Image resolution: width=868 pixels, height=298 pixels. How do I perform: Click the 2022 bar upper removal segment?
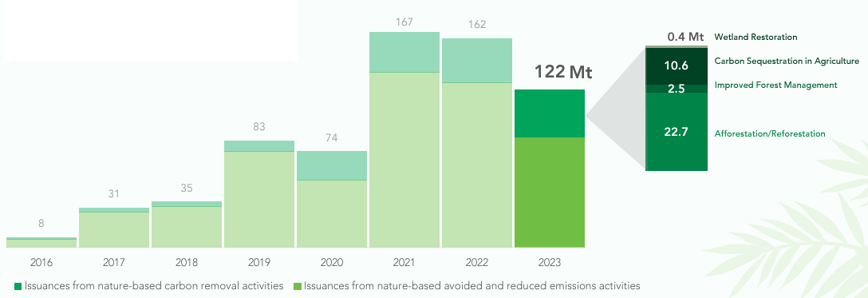click(x=476, y=61)
